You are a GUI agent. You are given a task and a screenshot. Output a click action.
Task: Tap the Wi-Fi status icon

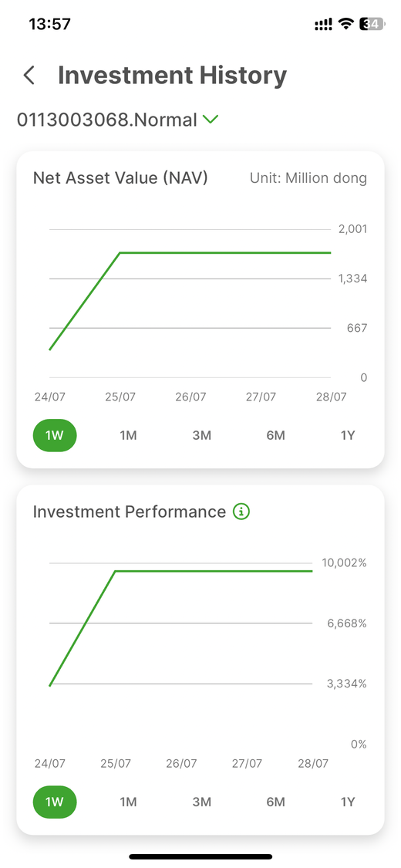(x=346, y=24)
